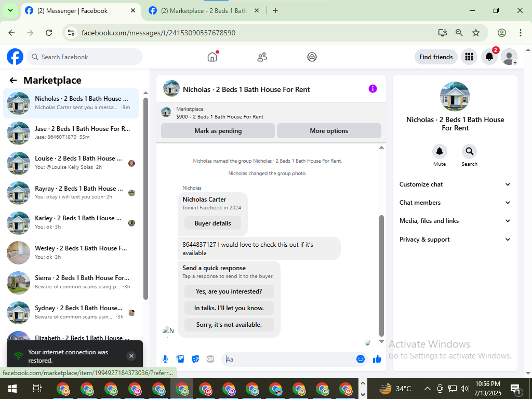Switch to the Messenger | Facebook tab

pyautogui.click(x=81, y=11)
